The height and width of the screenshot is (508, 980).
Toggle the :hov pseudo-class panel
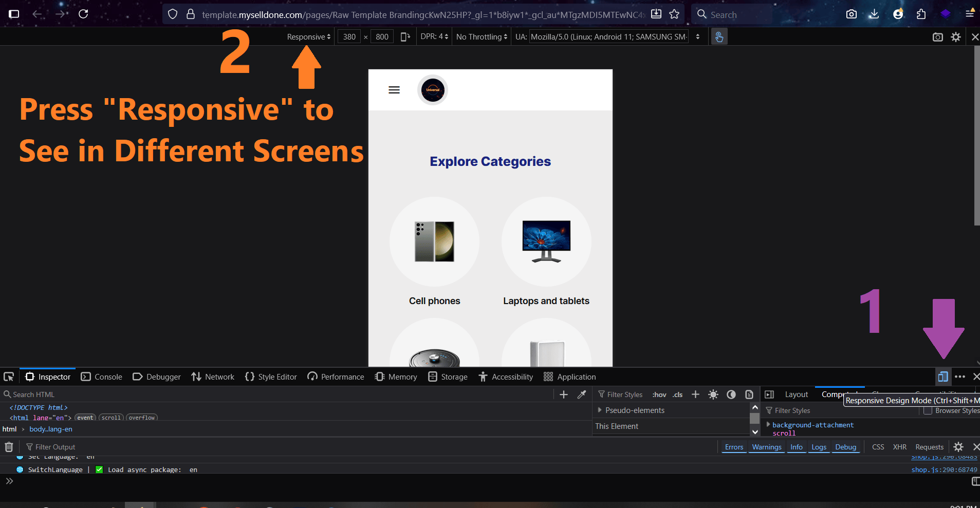tap(659, 394)
